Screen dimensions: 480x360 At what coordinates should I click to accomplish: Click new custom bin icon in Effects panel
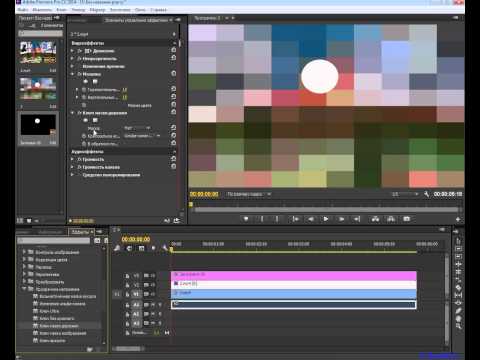click(89, 349)
